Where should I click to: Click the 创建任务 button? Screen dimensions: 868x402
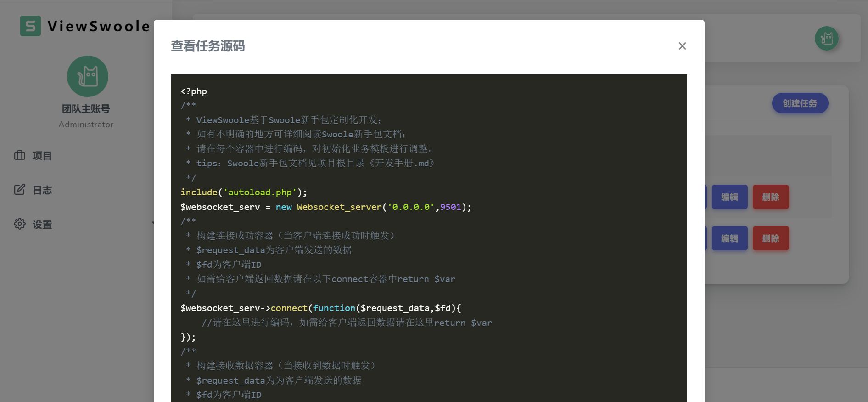(800, 103)
